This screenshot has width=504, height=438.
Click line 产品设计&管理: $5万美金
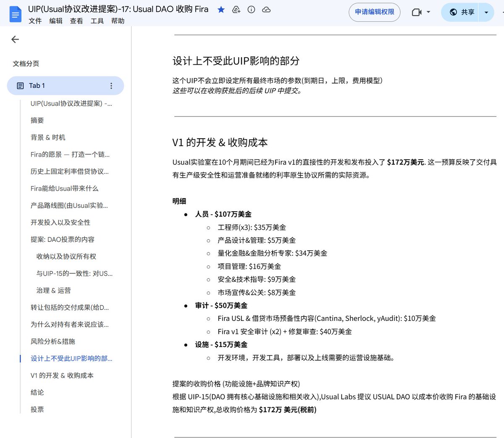257,240
